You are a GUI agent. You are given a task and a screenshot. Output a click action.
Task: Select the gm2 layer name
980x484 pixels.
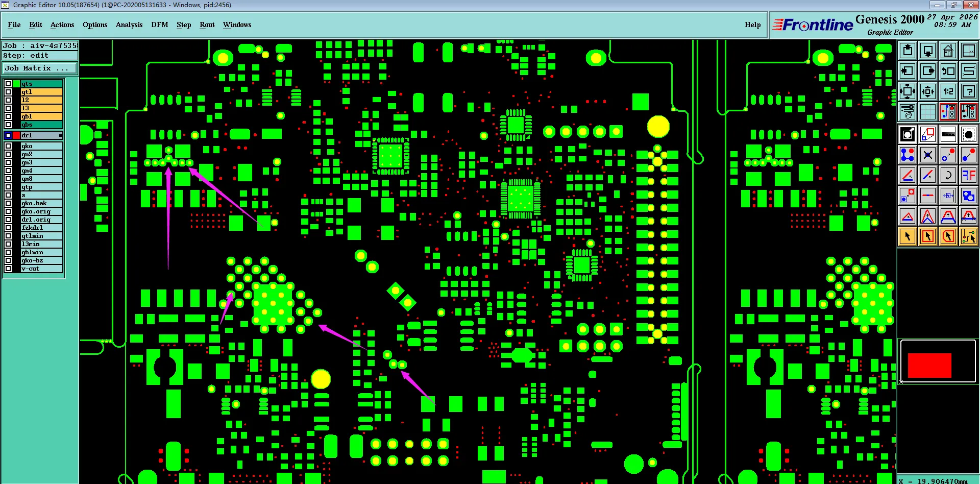(41, 154)
